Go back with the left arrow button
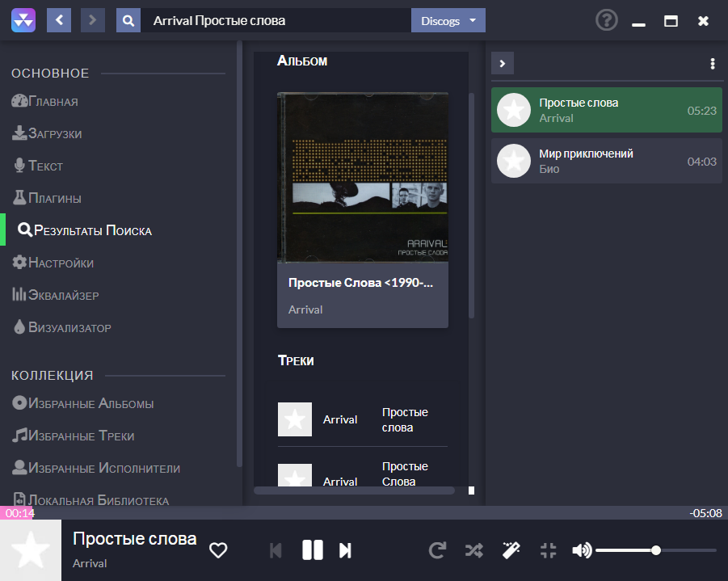The width and height of the screenshot is (728, 581). (x=59, y=20)
